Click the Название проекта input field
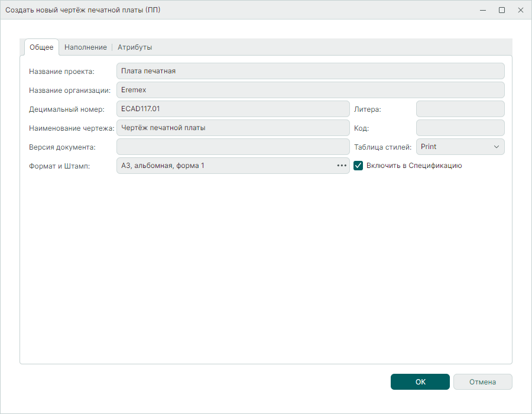Screen dimensions: 532x414 click(x=310, y=71)
